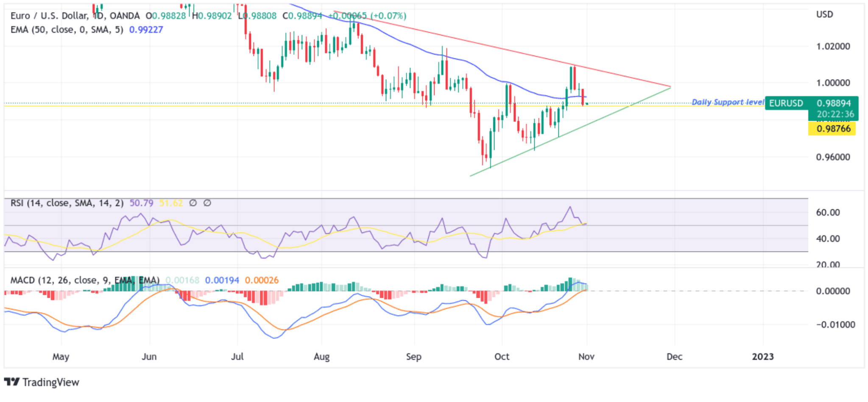Click the first ∅ symbol in RSI legend

tap(193, 203)
